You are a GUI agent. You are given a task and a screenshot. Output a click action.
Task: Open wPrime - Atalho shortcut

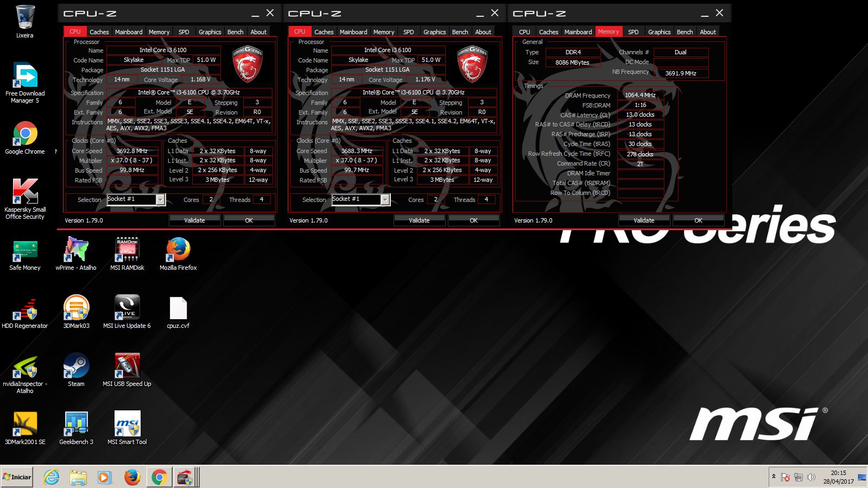coord(76,254)
